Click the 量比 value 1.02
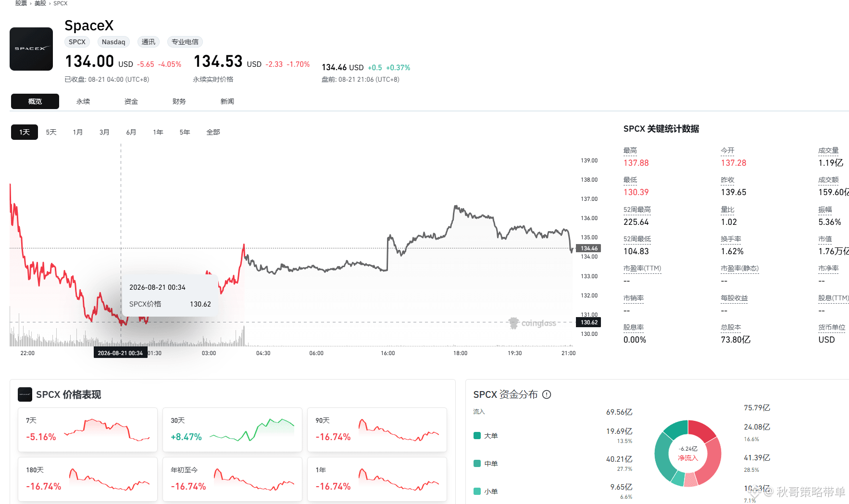The image size is (849, 504). click(x=729, y=222)
